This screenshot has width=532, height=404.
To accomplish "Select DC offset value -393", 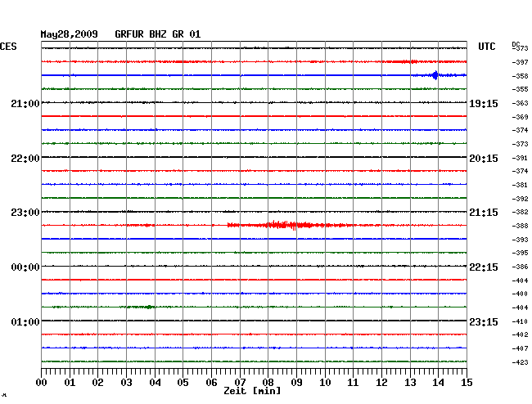I will (520, 240).
